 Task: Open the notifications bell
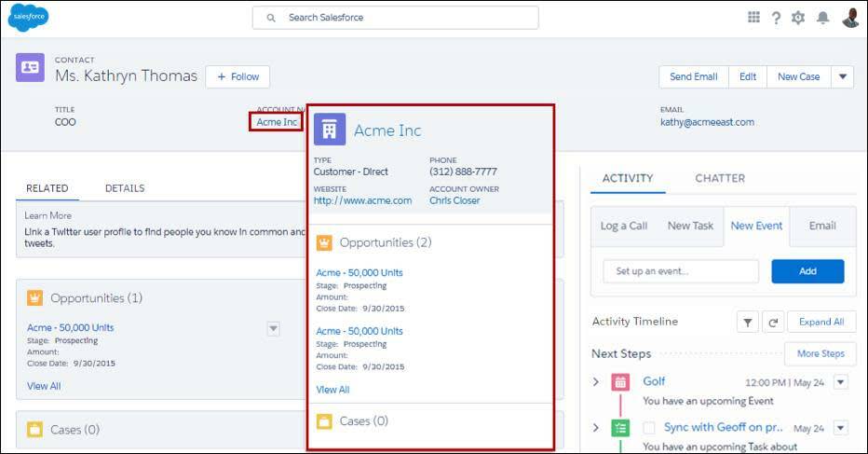click(823, 18)
